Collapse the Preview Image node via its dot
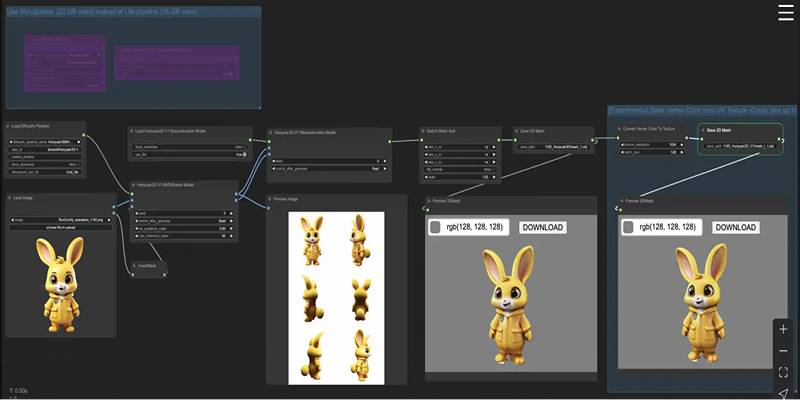800x400 pixels. [271, 199]
